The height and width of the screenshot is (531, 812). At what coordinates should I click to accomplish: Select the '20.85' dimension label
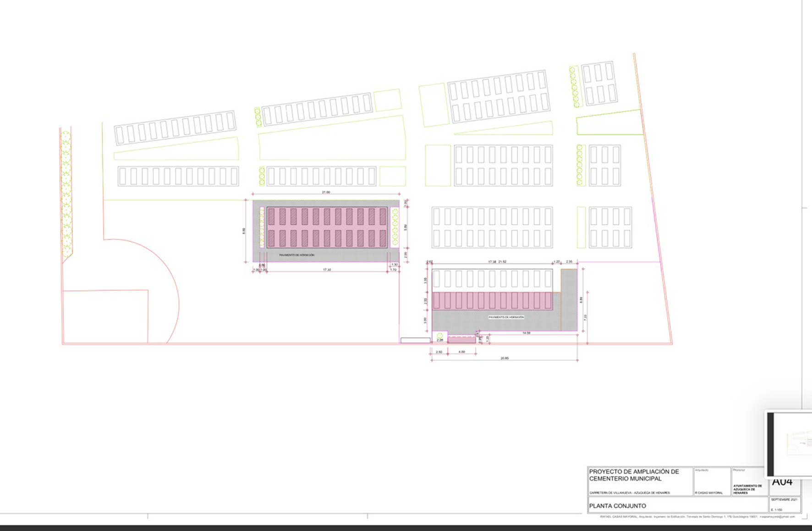pyautogui.click(x=505, y=358)
